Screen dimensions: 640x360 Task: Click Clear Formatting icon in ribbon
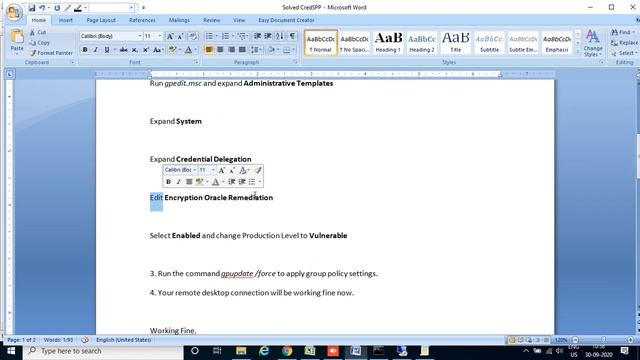(193, 36)
